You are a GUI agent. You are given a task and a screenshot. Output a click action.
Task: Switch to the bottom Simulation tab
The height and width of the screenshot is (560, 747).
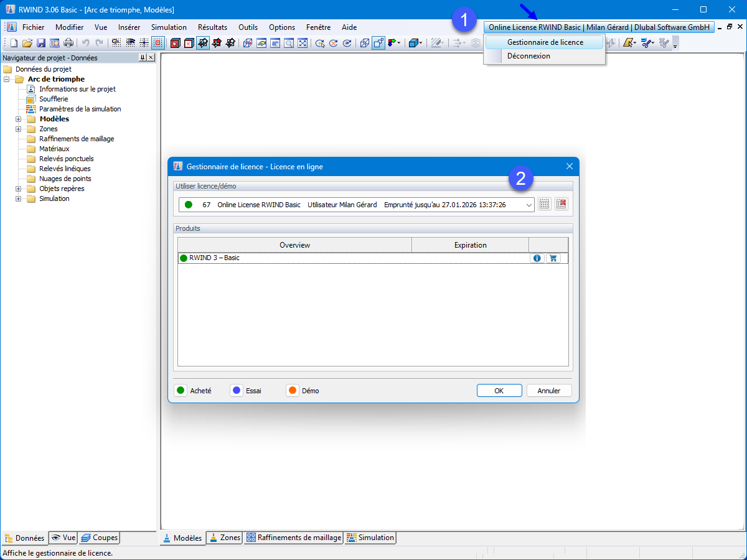pyautogui.click(x=370, y=538)
